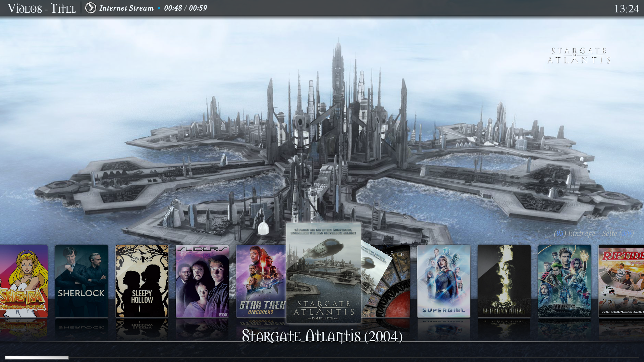Click the Videos - Titel header
The height and width of the screenshot is (362, 644).
pos(42,8)
